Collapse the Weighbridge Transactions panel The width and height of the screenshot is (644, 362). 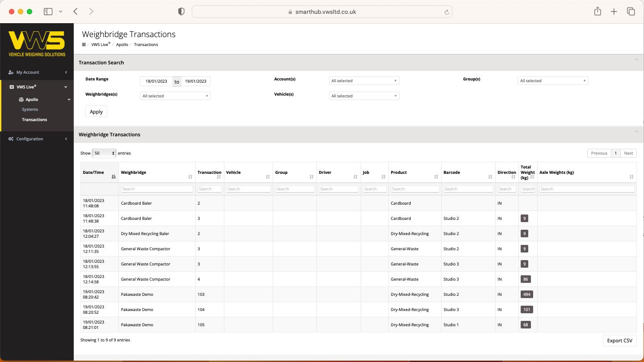[x=636, y=131]
